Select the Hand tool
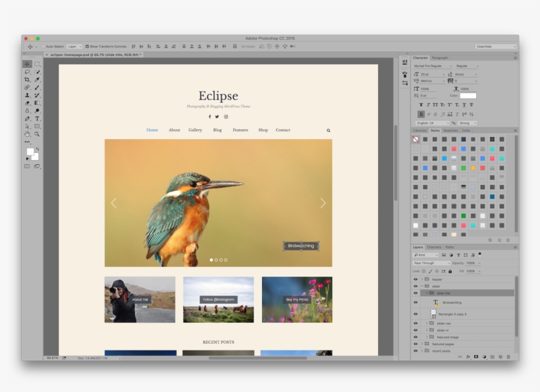Image resolution: width=540 pixels, height=392 pixels. [27, 134]
